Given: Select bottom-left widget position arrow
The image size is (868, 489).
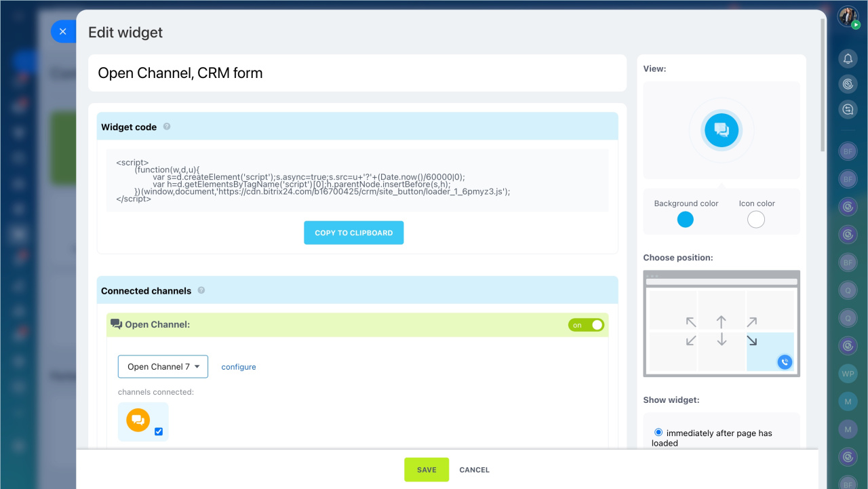Looking at the screenshot, I should [x=691, y=340].
